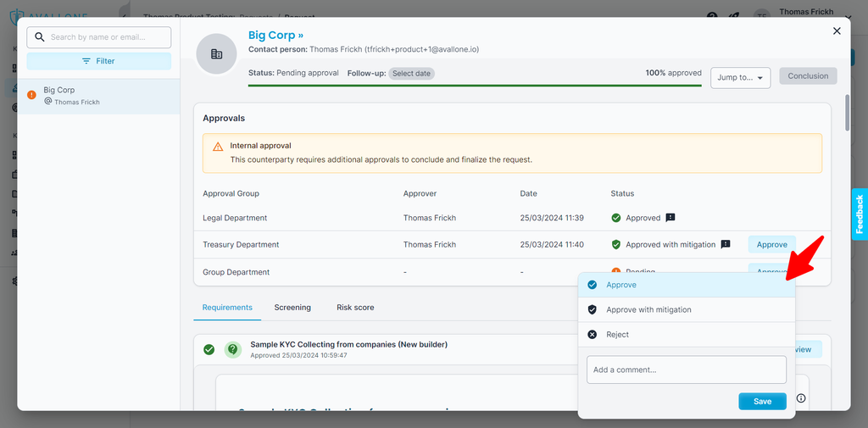The image size is (868, 428).
Task: Click the Add a comment field
Action: tap(687, 370)
